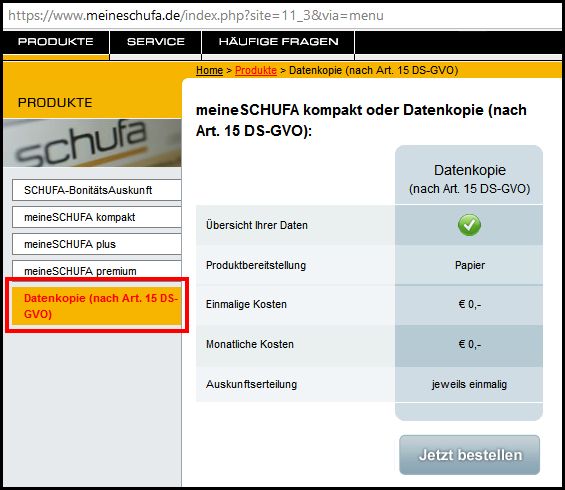Click the Monatliche Kosten € 0,- value
The height and width of the screenshot is (490, 565).
coord(470,344)
